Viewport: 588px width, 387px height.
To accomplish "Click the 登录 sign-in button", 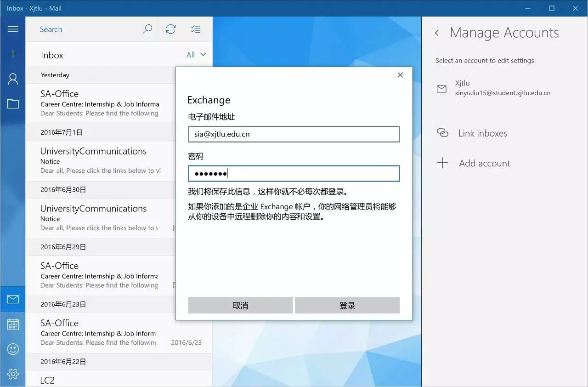I will tap(347, 306).
